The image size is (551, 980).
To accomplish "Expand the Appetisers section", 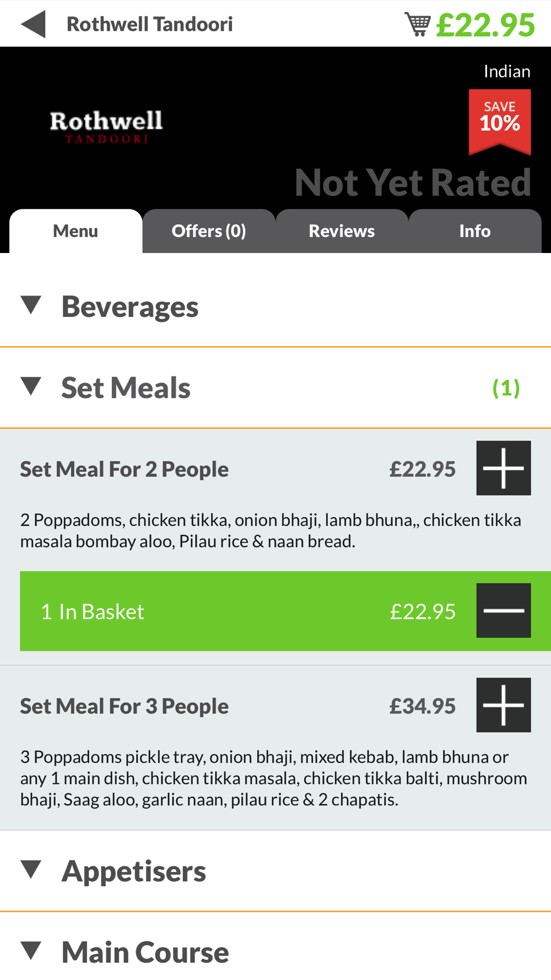I will click(275, 871).
